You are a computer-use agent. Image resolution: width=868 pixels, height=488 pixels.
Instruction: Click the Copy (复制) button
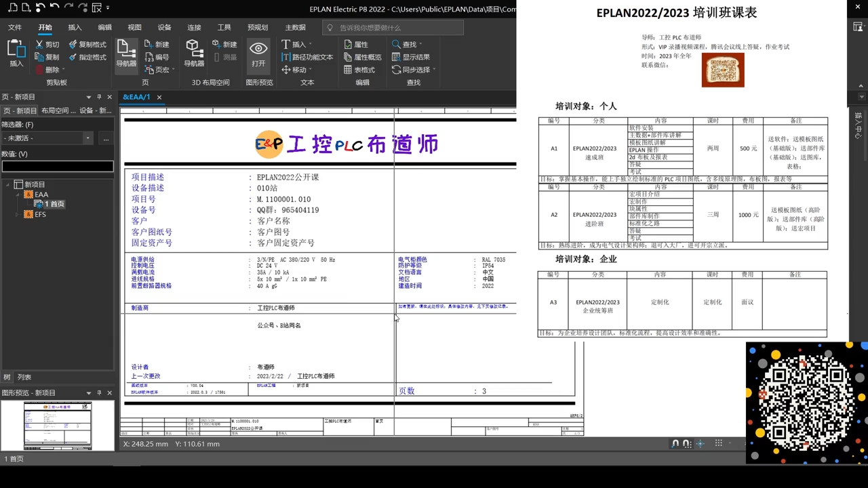pyautogui.click(x=47, y=57)
